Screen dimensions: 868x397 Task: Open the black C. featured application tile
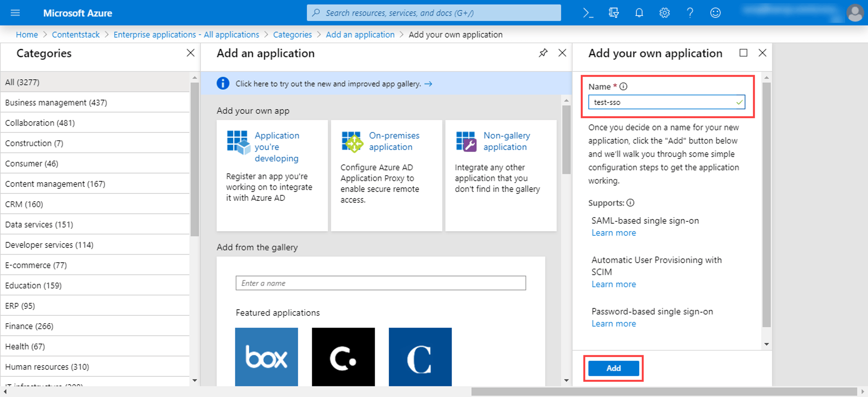point(343,357)
